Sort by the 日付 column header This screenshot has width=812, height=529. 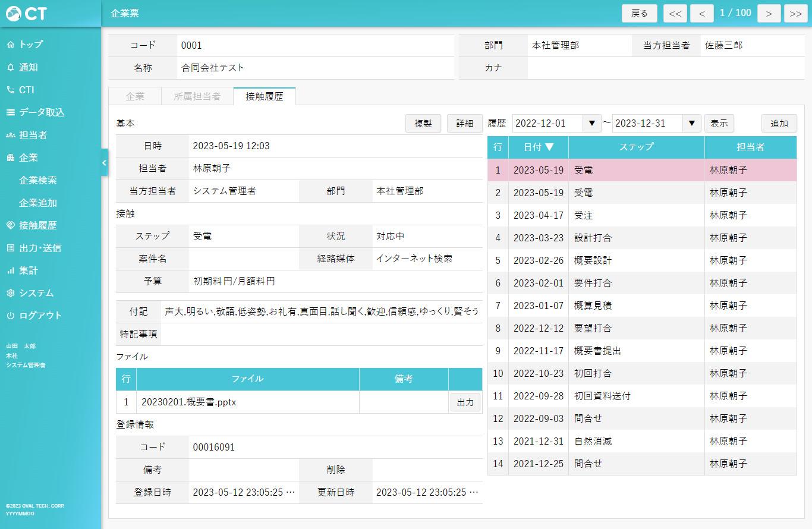(x=538, y=147)
